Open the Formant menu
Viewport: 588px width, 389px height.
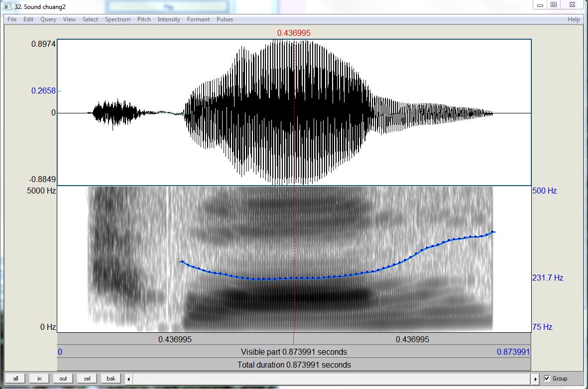[x=198, y=19]
